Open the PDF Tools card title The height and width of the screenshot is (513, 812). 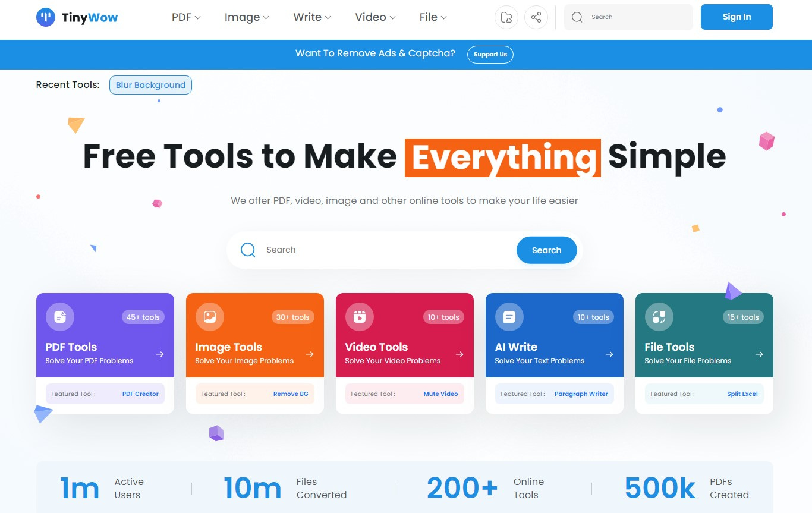(x=71, y=347)
